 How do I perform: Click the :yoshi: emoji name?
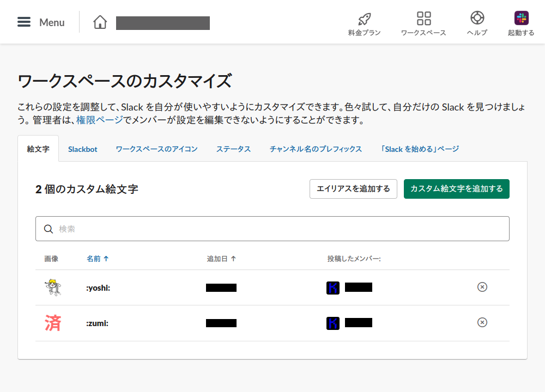[x=98, y=288]
